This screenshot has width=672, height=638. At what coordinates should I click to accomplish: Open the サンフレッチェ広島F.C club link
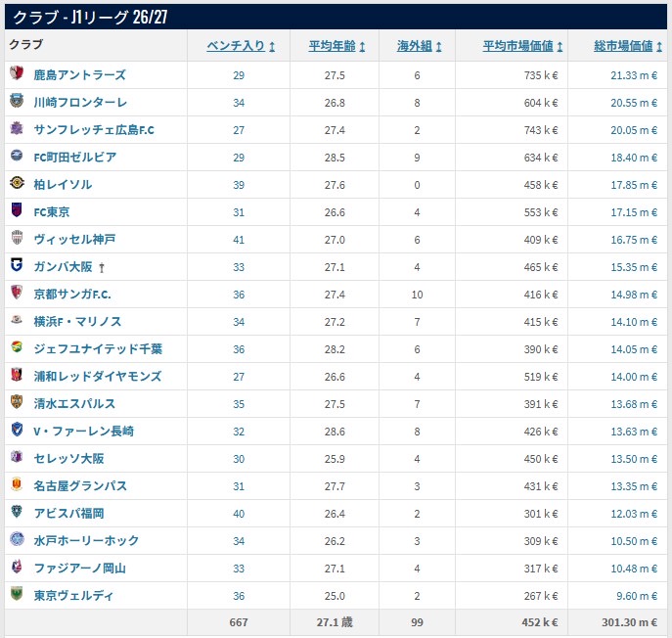[x=94, y=130]
